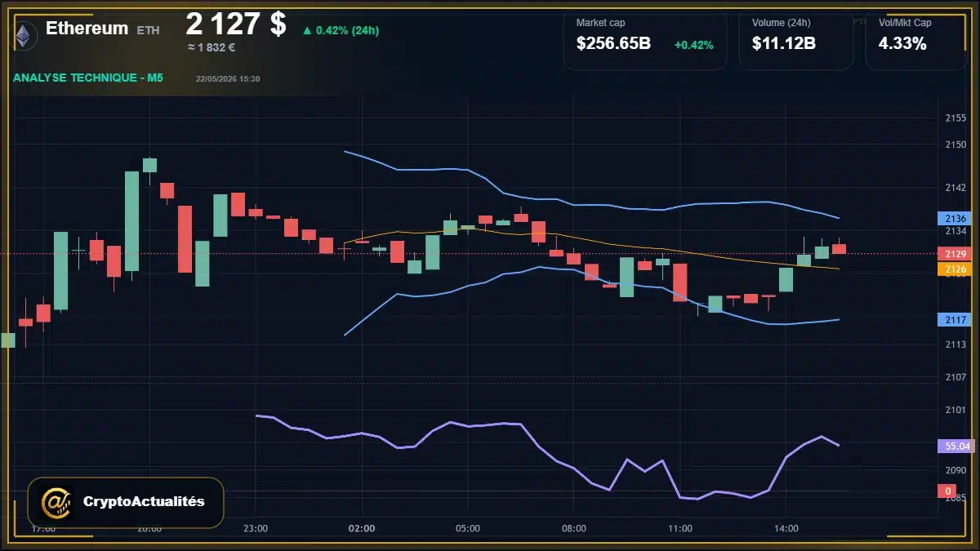Click the 2142 price axis label

(x=955, y=188)
